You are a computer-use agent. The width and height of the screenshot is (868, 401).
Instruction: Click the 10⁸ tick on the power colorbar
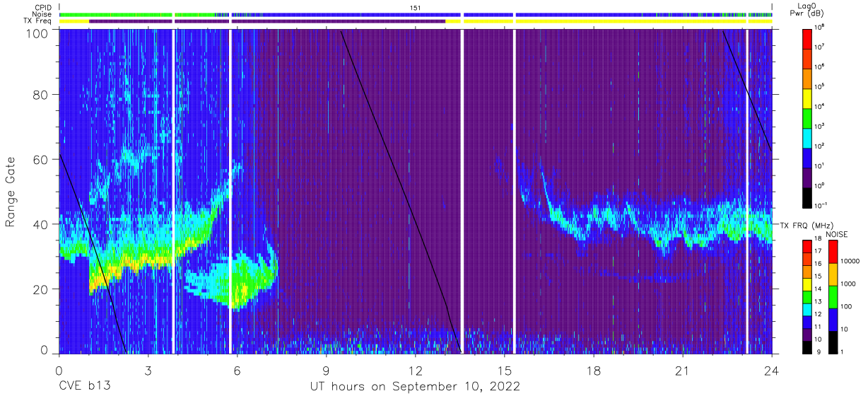point(820,26)
